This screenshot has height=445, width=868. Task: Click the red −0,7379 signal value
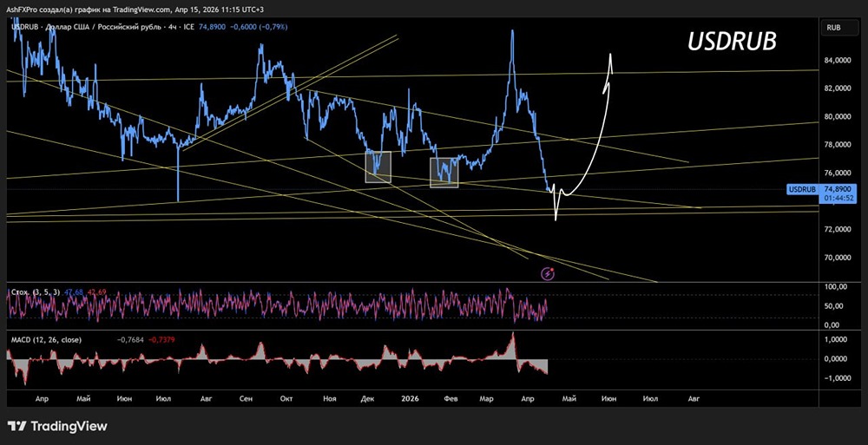(x=161, y=339)
